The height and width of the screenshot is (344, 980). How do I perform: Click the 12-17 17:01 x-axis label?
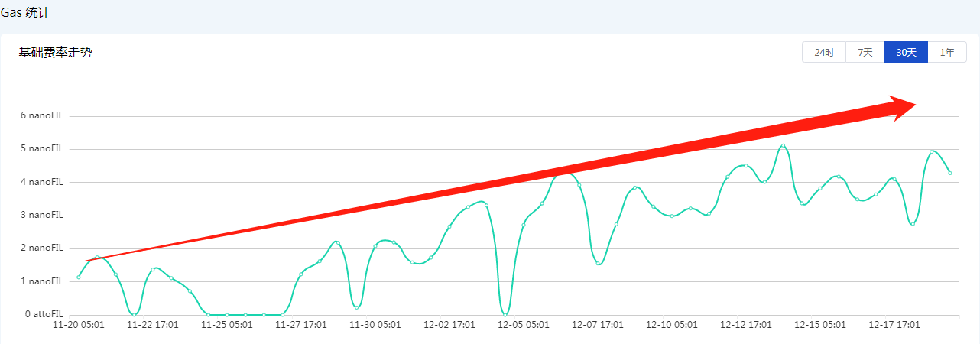coord(894,325)
